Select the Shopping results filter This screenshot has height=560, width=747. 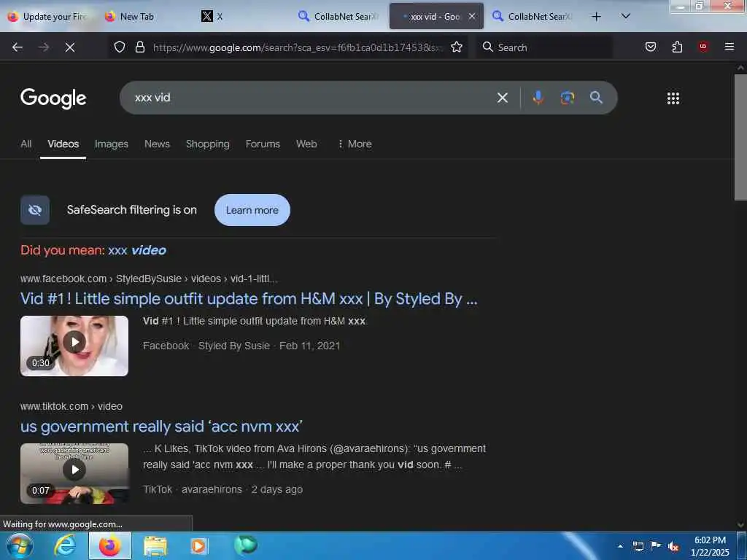[208, 144]
